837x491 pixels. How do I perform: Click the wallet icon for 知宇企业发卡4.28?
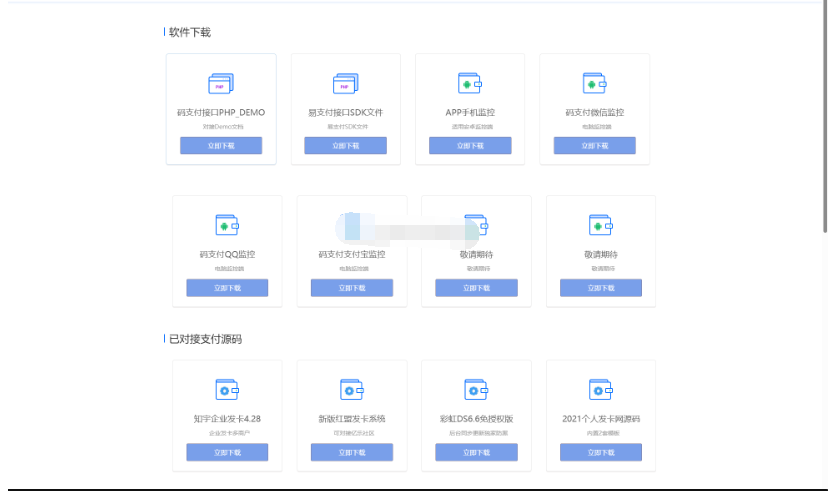click(227, 389)
